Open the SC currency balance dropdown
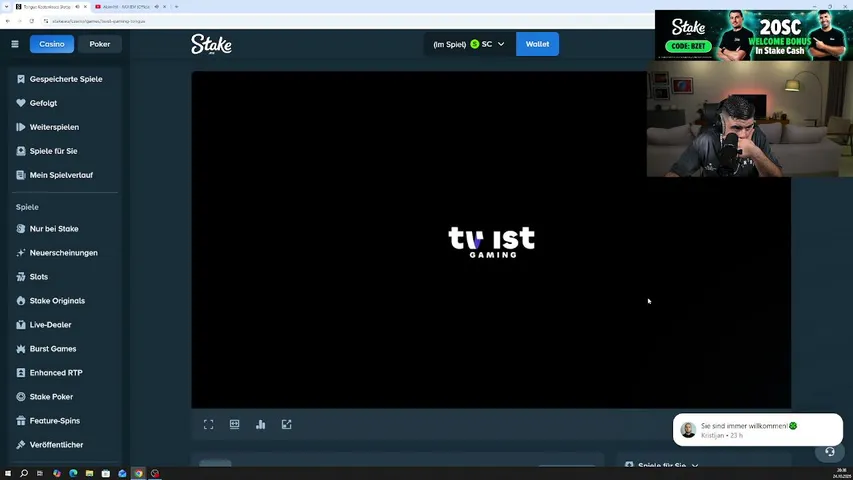 469,44
